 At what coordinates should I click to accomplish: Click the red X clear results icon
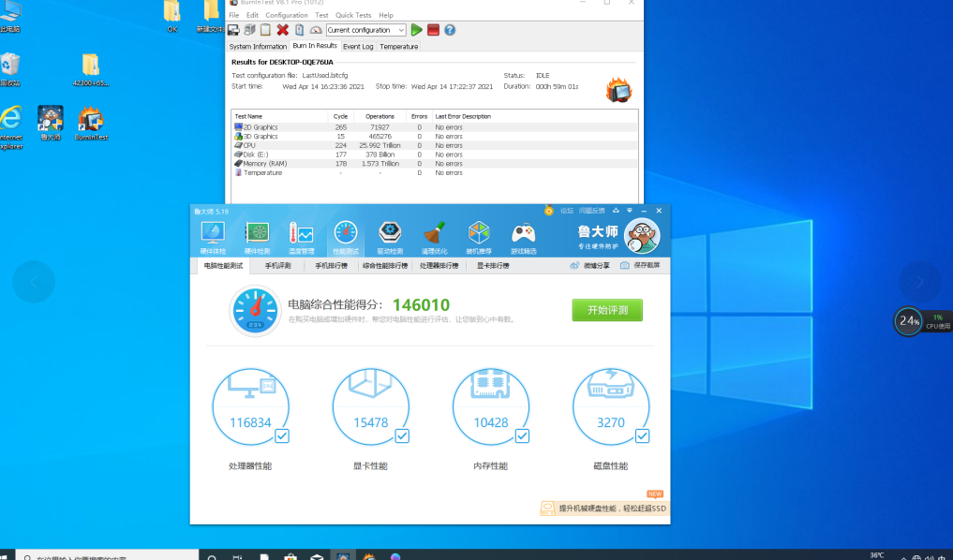tap(282, 30)
